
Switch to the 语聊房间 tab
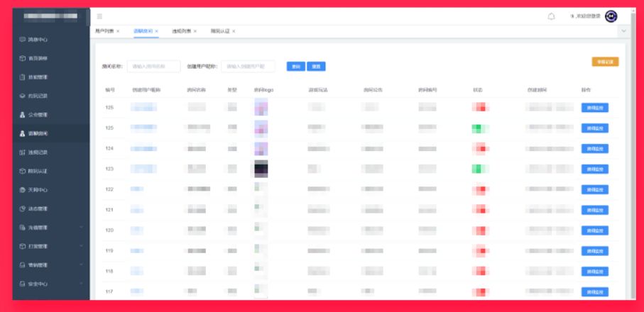(143, 31)
